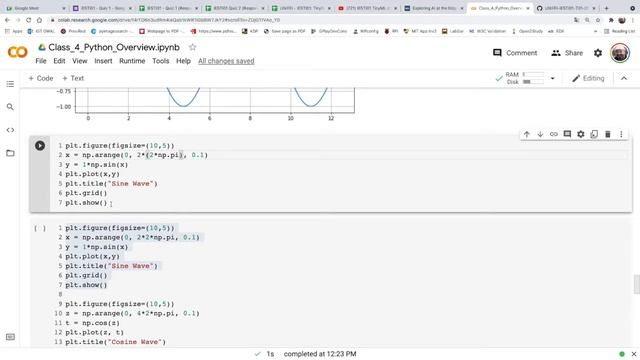Open a new browser tab
This screenshot has height=360, width=640.
(606, 8)
